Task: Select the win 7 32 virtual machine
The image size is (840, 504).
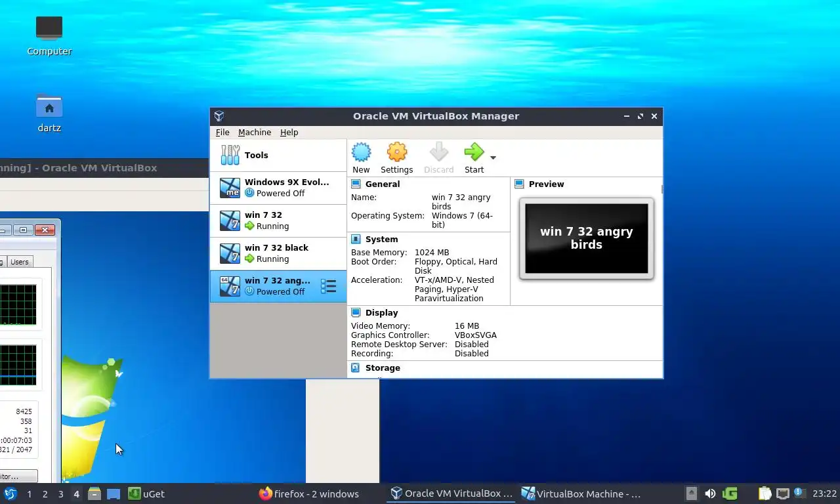Action: tap(278, 221)
